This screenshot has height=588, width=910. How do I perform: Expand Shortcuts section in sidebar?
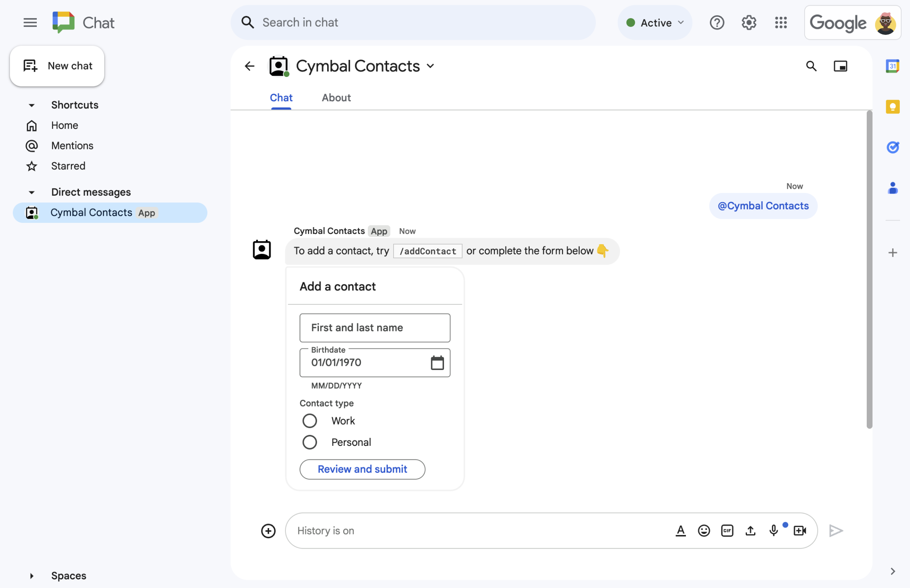click(x=31, y=104)
